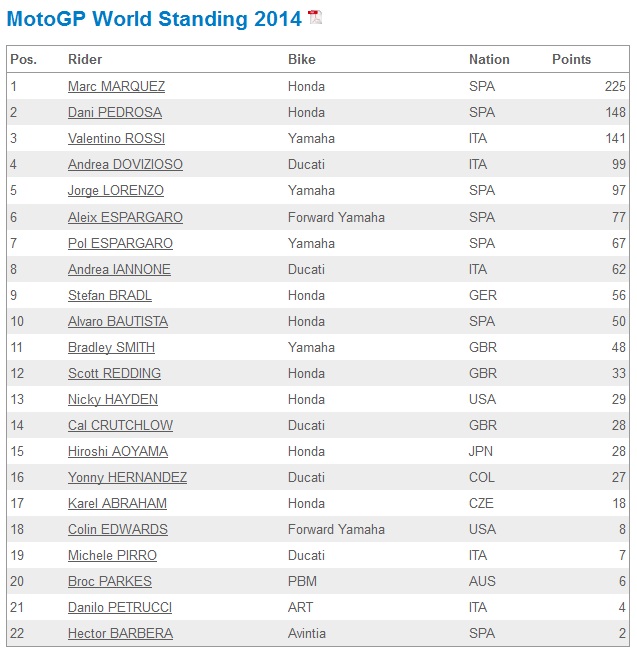Viewport: 637px width, 653px height.
Task: Open Marc MARQUEZ rider link
Action: (x=116, y=87)
